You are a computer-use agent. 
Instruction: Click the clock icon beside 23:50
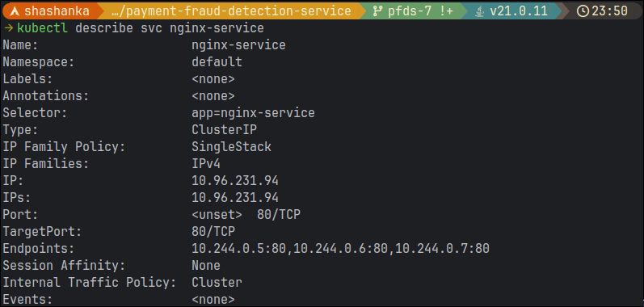pyautogui.click(x=583, y=11)
